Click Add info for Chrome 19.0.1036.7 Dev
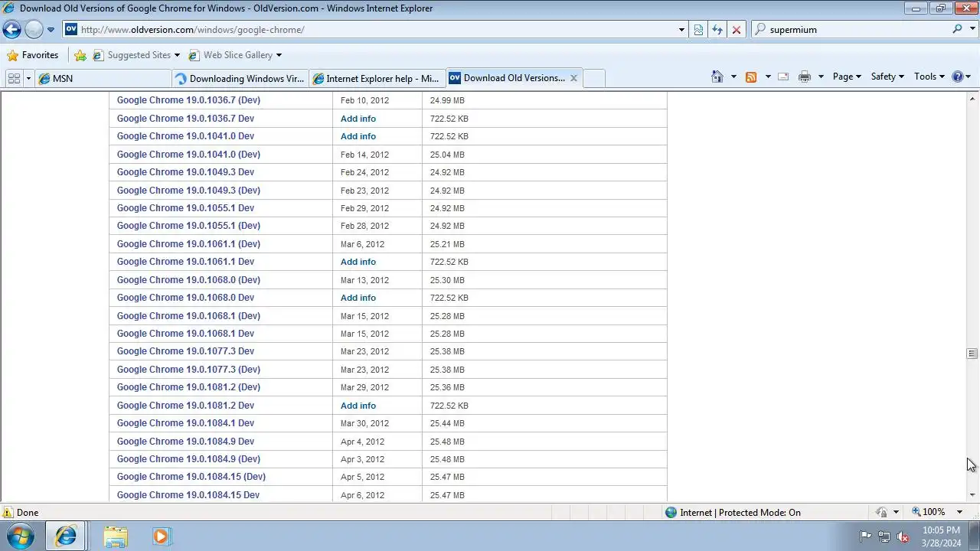980x551 pixels. coord(358,119)
